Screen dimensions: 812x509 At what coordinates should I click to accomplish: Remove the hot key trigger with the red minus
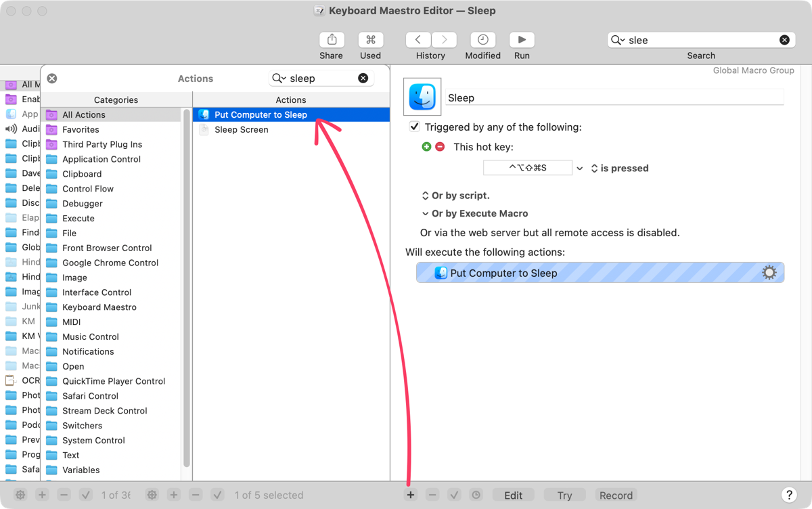440,147
